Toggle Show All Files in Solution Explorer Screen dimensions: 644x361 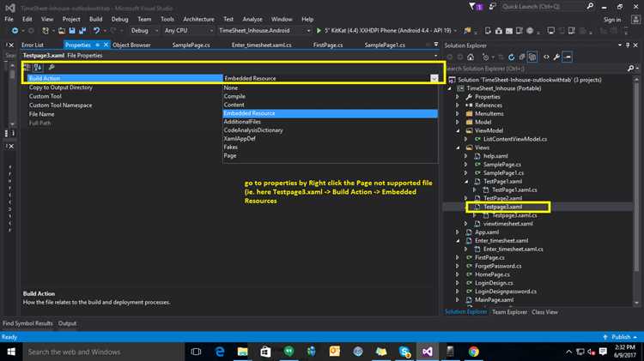(532, 57)
